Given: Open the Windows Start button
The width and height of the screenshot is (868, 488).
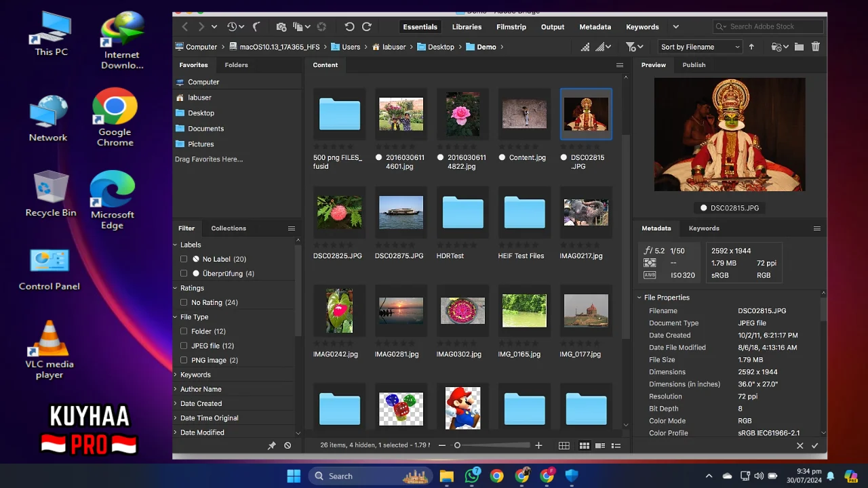Looking at the screenshot, I should tap(294, 476).
